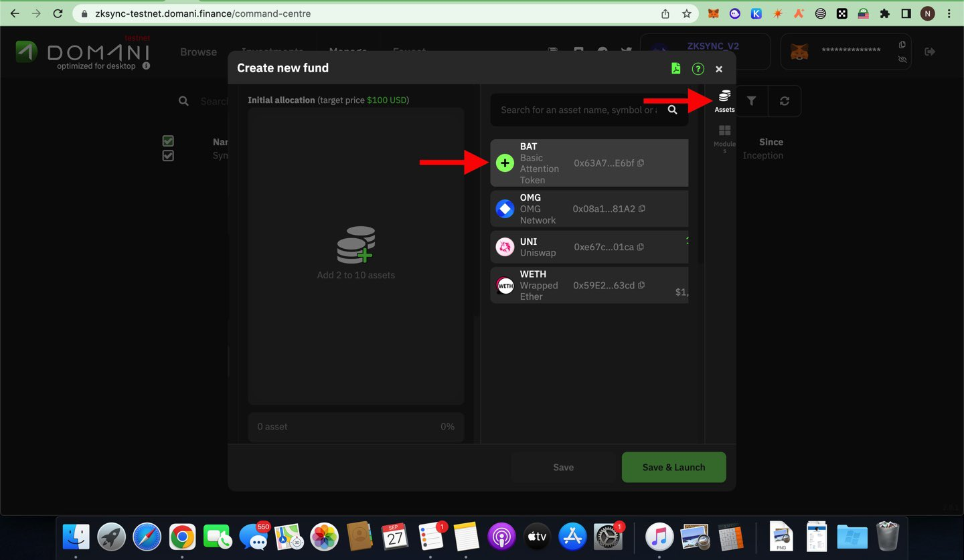964x560 pixels.
Task: Open Chrome profile avatar N
Action: pyautogui.click(x=927, y=13)
